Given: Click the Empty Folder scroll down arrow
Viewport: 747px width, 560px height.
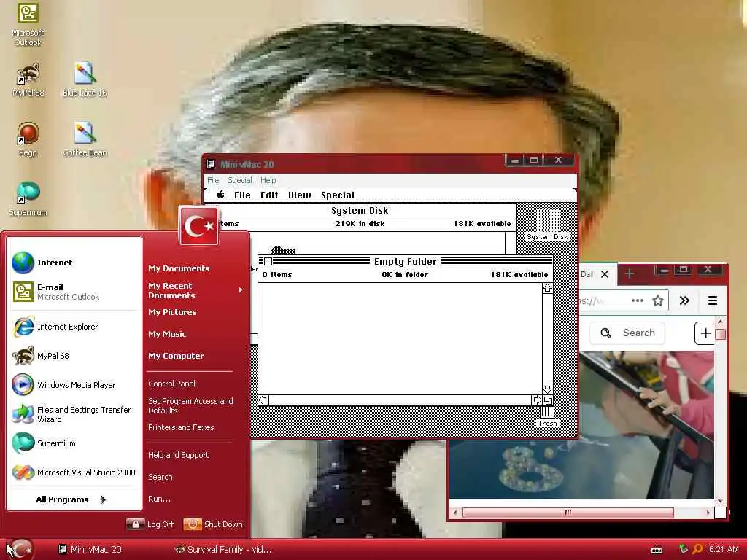Looking at the screenshot, I should click(x=547, y=389).
